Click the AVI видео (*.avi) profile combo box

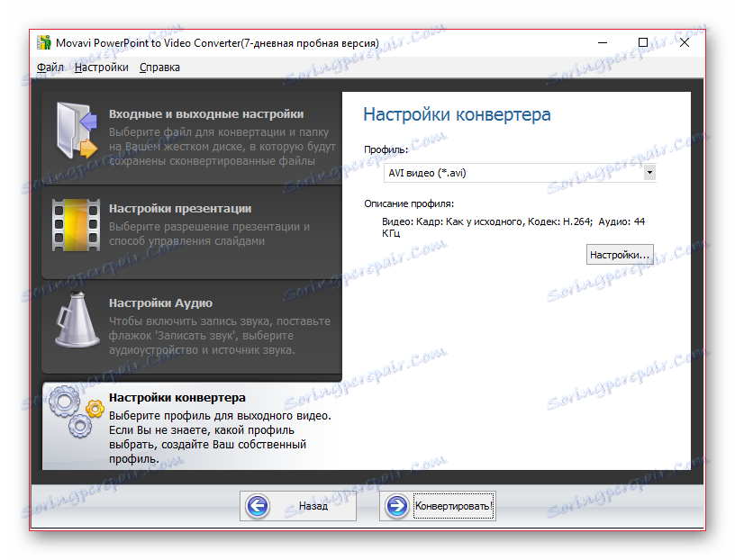520,173
